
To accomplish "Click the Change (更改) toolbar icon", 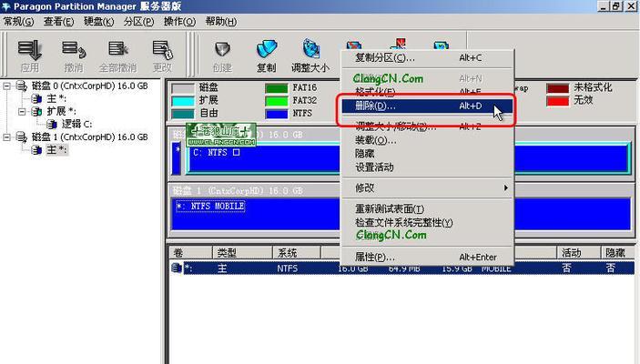I will tap(162, 50).
